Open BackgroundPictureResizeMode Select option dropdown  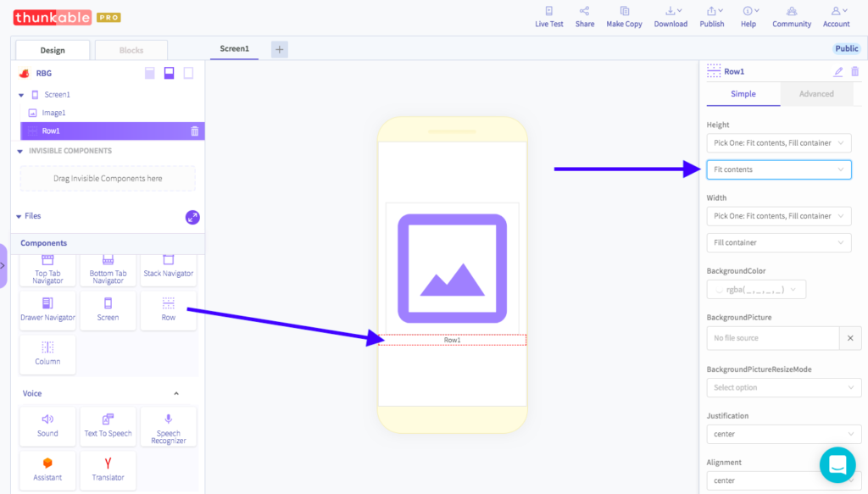click(x=784, y=388)
